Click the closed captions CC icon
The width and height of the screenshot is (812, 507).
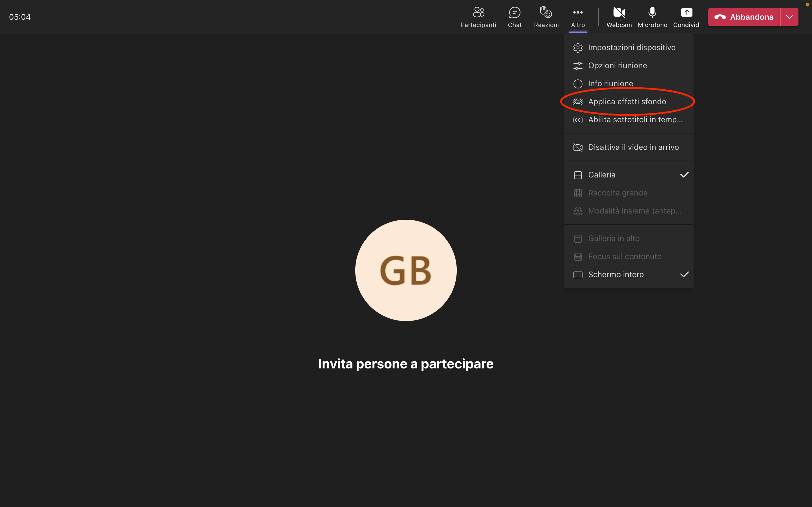[578, 120]
